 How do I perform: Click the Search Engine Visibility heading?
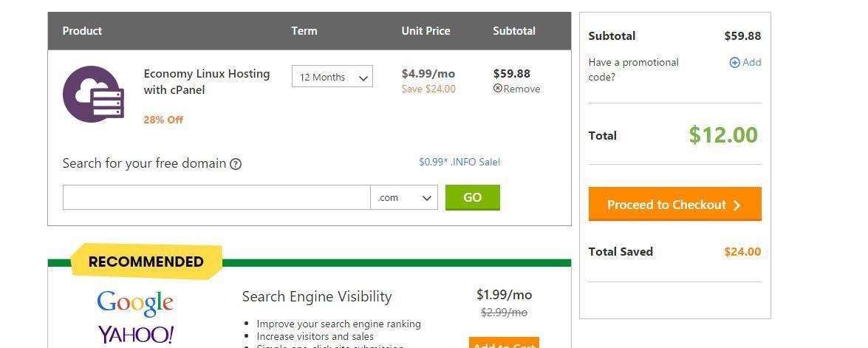[x=317, y=296]
